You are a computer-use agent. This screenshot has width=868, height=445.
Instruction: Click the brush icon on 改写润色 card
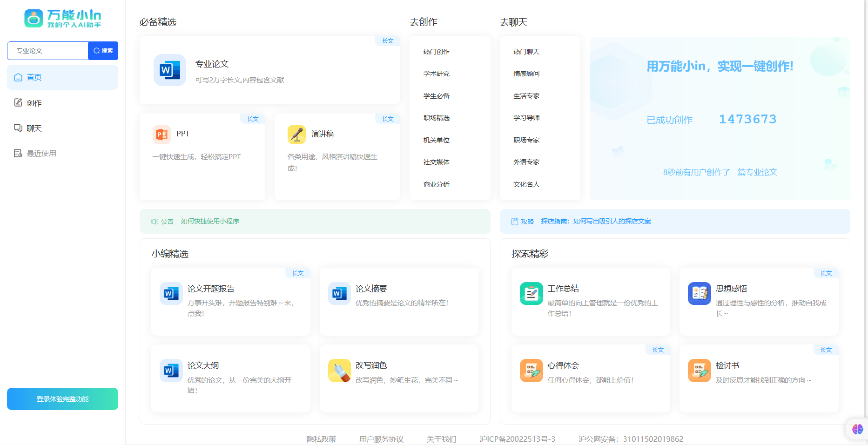[x=339, y=370]
